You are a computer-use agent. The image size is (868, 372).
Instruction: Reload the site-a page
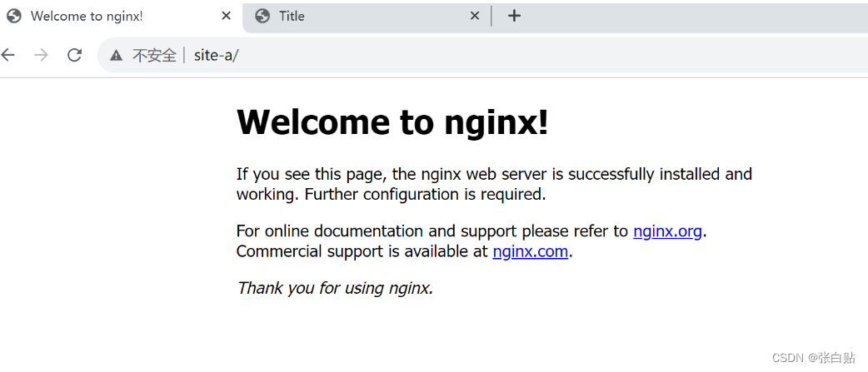click(75, 55)
